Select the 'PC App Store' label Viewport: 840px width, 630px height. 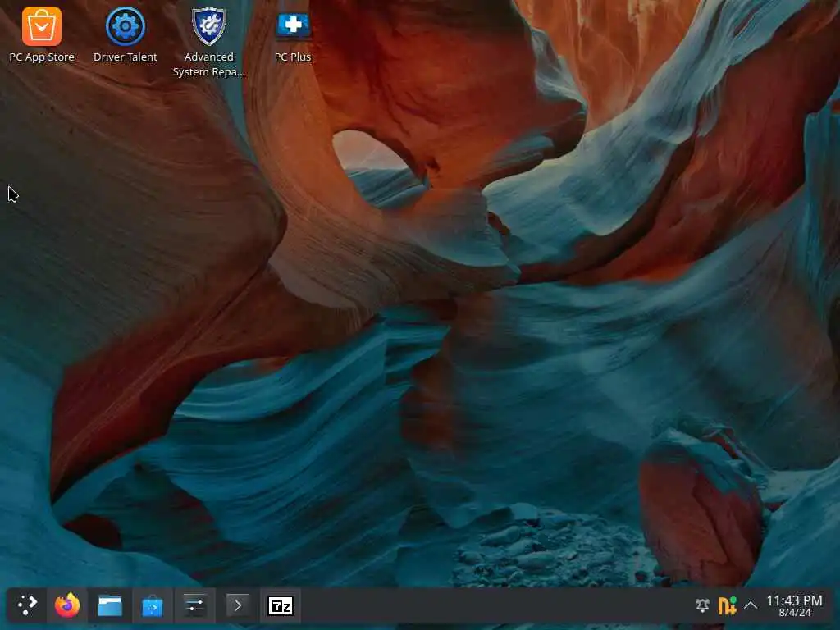click(42, 57)
